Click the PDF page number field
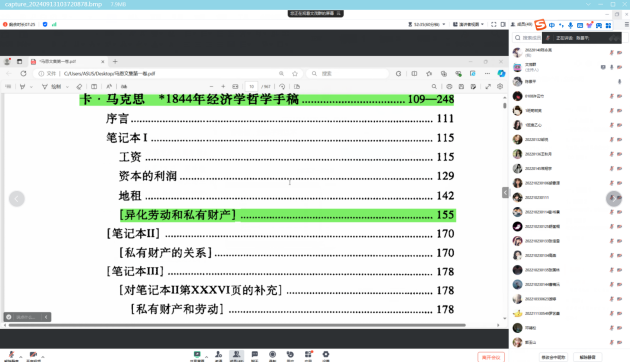The height and width of the screenshot is (362, 630). [252, 86]
